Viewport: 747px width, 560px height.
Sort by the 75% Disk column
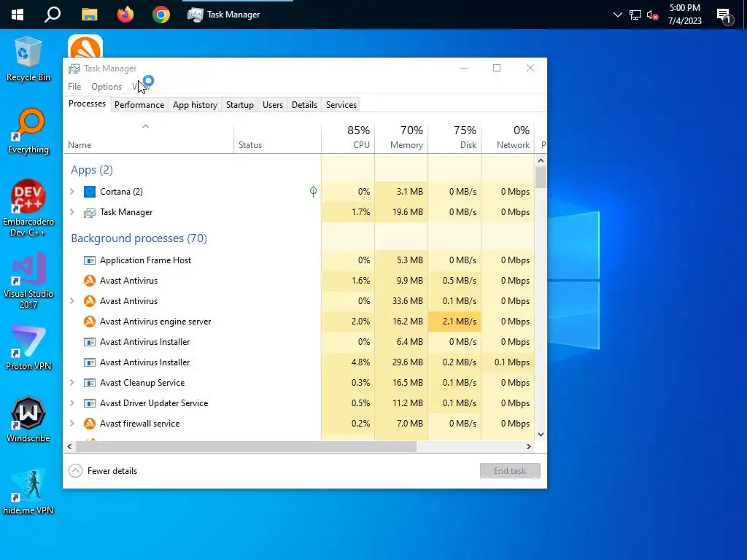454,138
